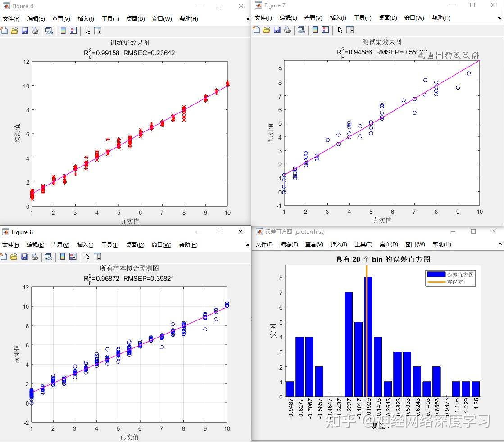Open the property editor icon in Figure 6
The height and width of the screenshot is (442, 504).
click(x=97, y=31)
